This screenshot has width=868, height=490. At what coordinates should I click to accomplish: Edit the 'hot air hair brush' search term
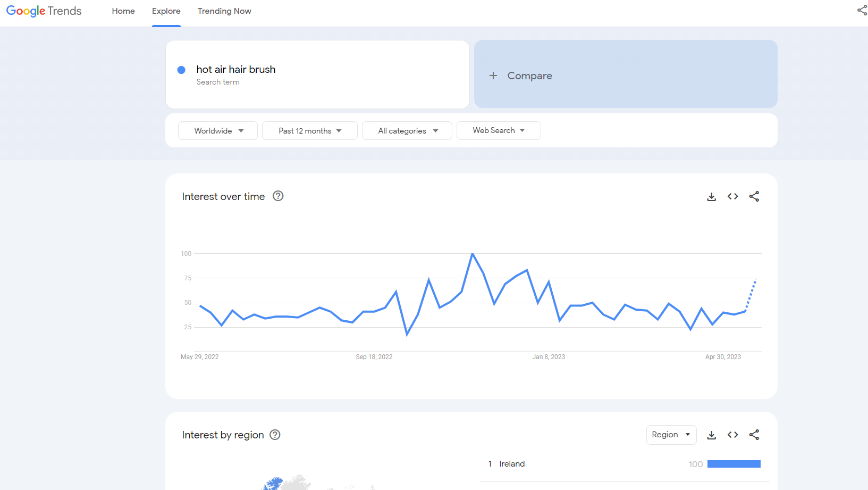236,70
